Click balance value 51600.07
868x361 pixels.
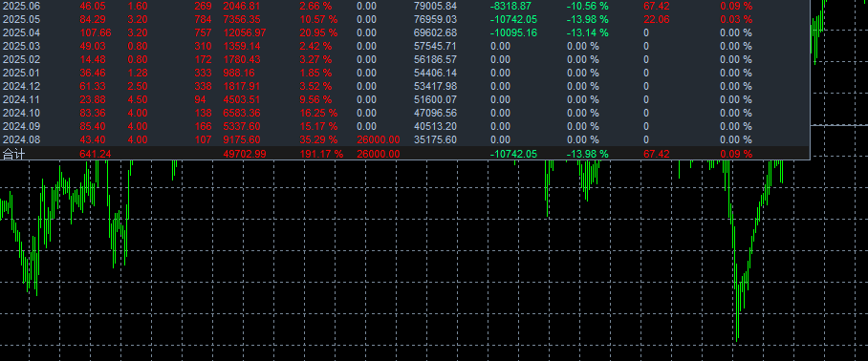(436, 99)
